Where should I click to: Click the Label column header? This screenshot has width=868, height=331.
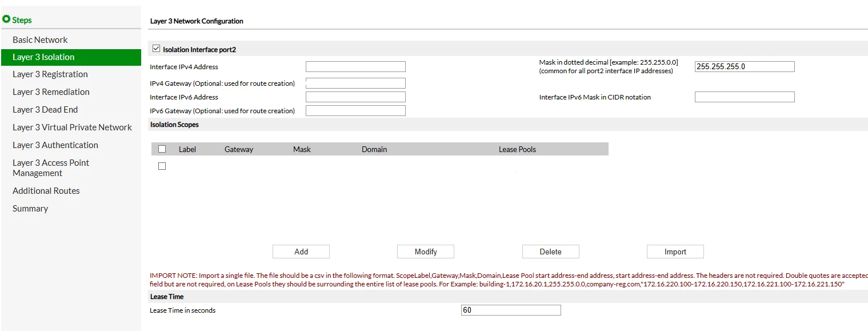tap(187, 149)
